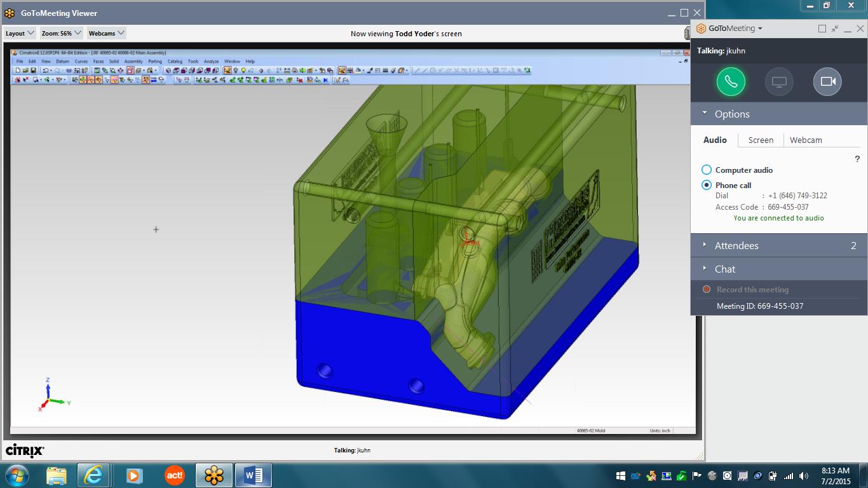Open the Zoom 56% dropdown

point(61,33)
